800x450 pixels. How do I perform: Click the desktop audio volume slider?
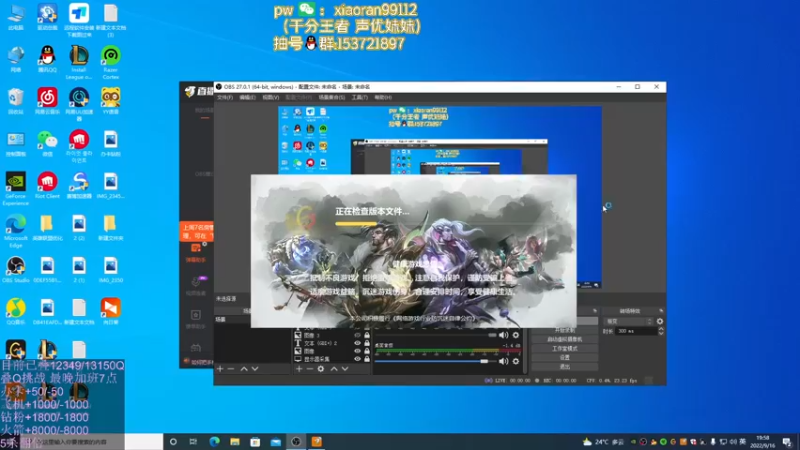(435, 361)
